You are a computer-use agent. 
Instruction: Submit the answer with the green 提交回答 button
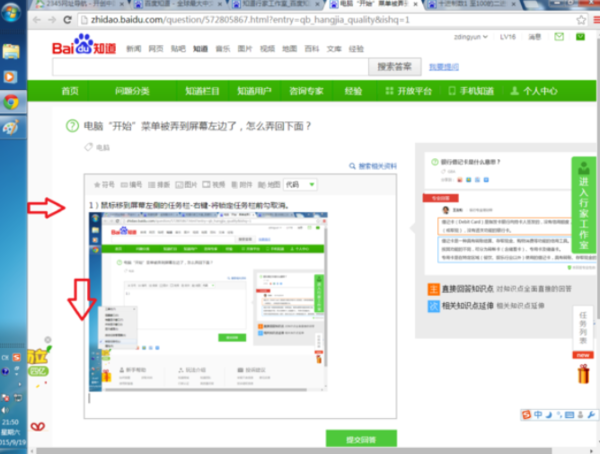click(361, 439)
